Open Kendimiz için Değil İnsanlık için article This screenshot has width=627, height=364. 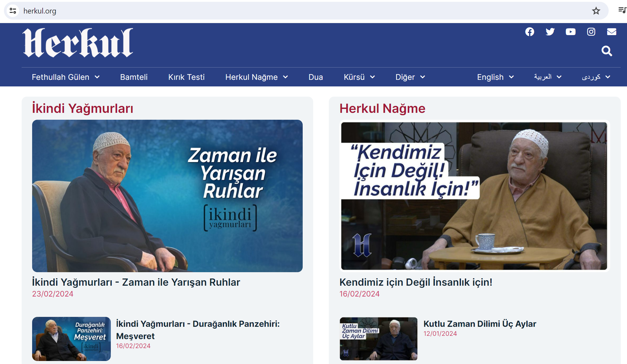click(416, 282)
